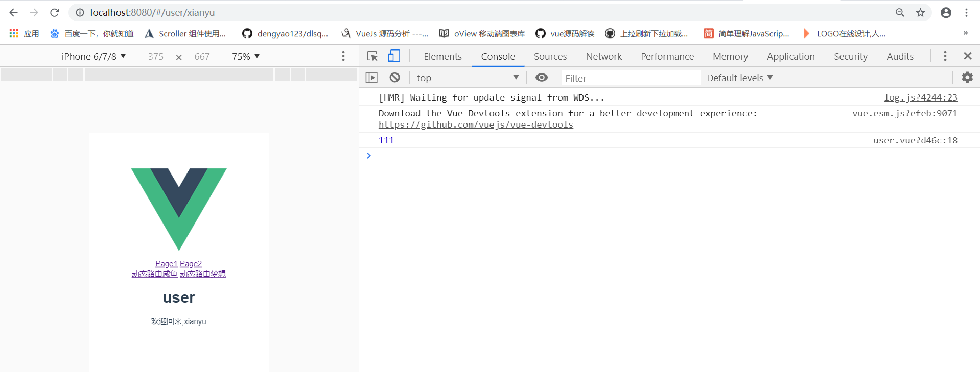Viewport: 980px width, 372px height.
Task: Select the 欢迎回来,xianyu text
Action: click(x=179, y=321)
